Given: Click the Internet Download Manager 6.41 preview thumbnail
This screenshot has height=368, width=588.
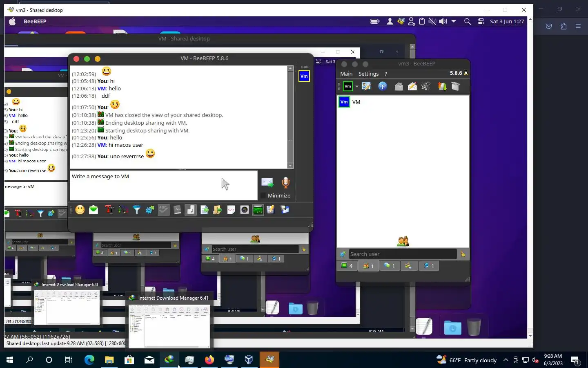Looking at the screenshot, I should (x=169, y=326).
